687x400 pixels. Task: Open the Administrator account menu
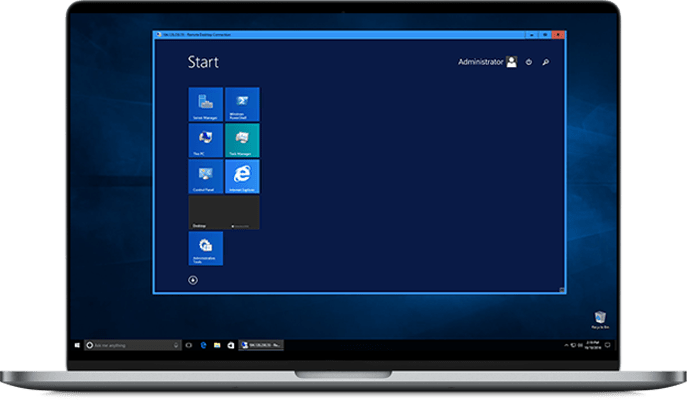tap(487, 62)
